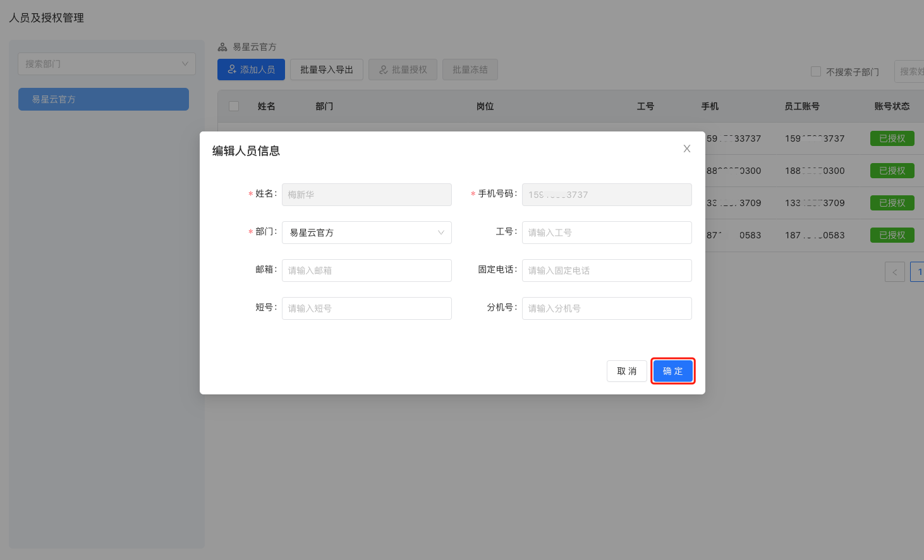Click the previous page arrow in pagination

[x=895, y=272]
